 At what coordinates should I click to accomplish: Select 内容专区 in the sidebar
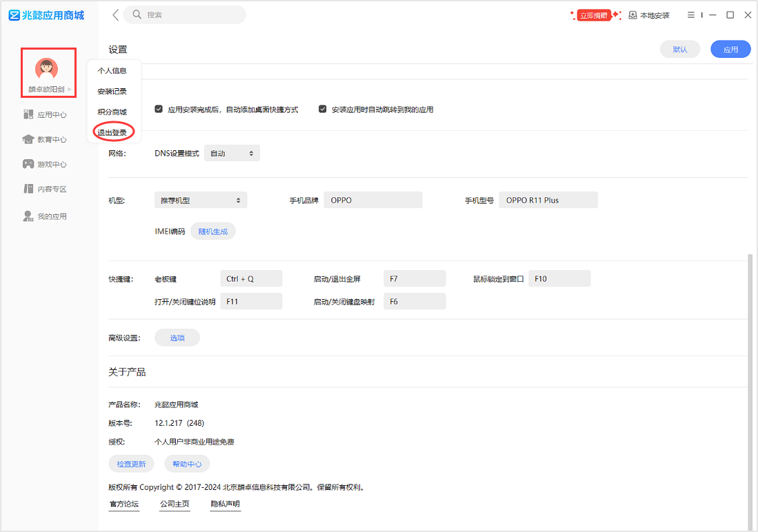[46, 189]
